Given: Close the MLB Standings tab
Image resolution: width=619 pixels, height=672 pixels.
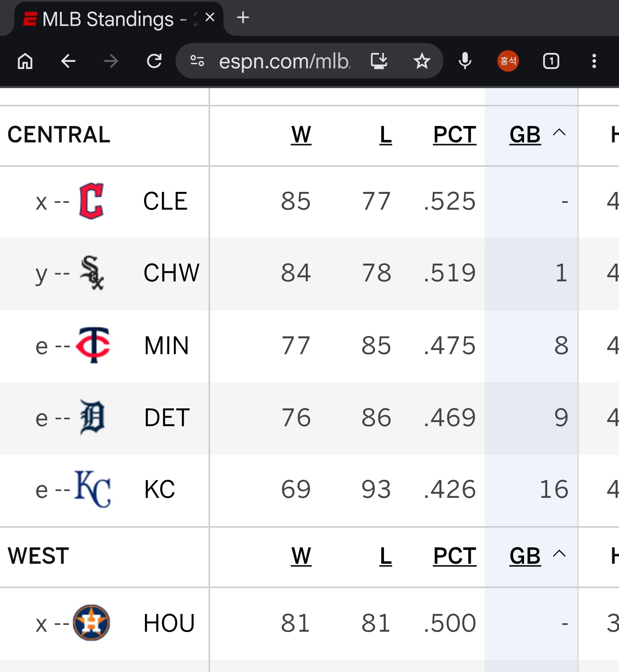Looking at the screenshot, I should pos(210,17).
